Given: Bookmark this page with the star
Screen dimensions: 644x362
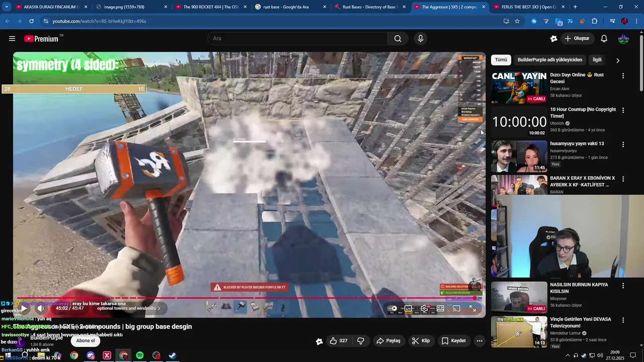Looking at the screenshot, I should pos(517,21).
